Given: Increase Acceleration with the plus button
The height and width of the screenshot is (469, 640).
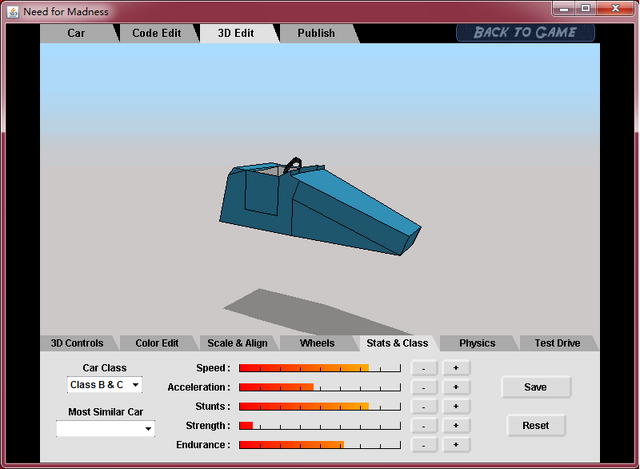Looking at the screenshot, I should tap(456, 387).
